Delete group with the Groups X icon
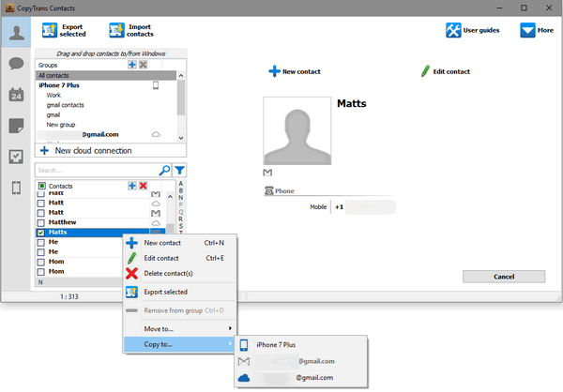 (x=143, y=65)
